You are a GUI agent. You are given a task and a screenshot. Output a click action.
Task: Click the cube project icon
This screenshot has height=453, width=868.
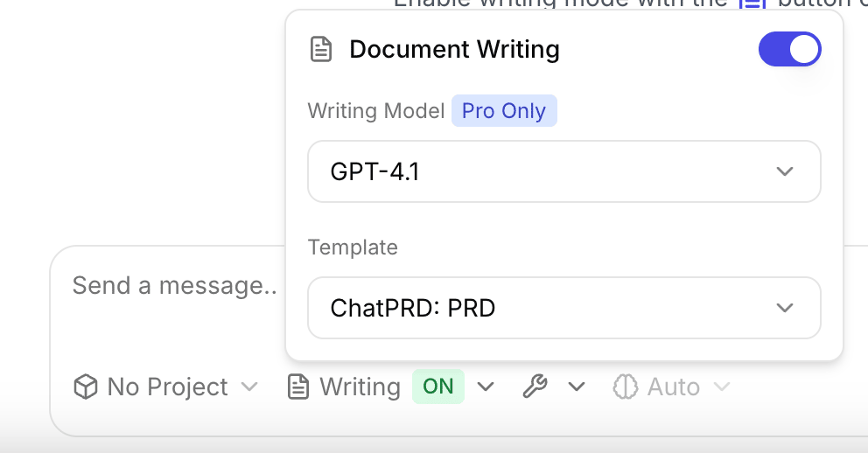pos(86,387)
